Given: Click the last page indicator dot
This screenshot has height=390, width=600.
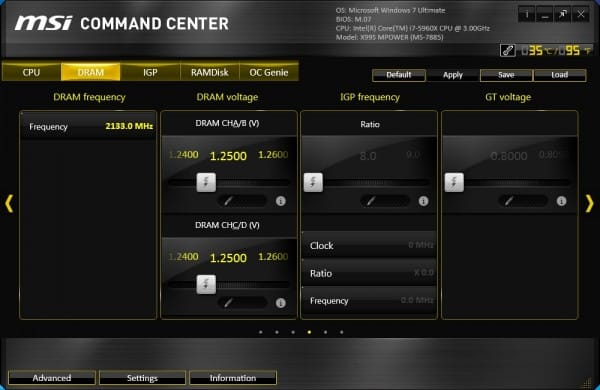Looking at the screenshot, I should [x=341, y=332].
